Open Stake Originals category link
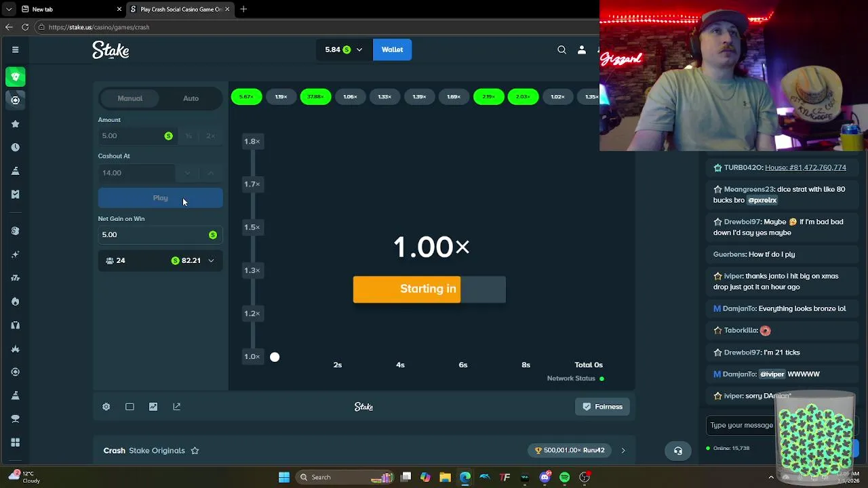 [x=157, y=451]
